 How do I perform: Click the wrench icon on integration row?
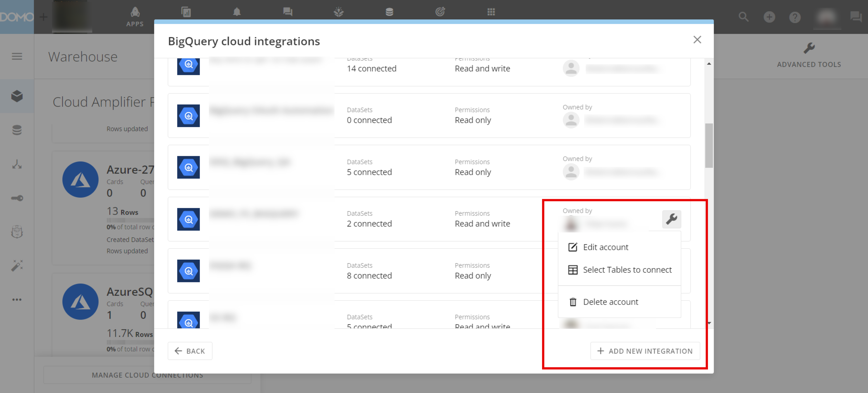point(671,219)
